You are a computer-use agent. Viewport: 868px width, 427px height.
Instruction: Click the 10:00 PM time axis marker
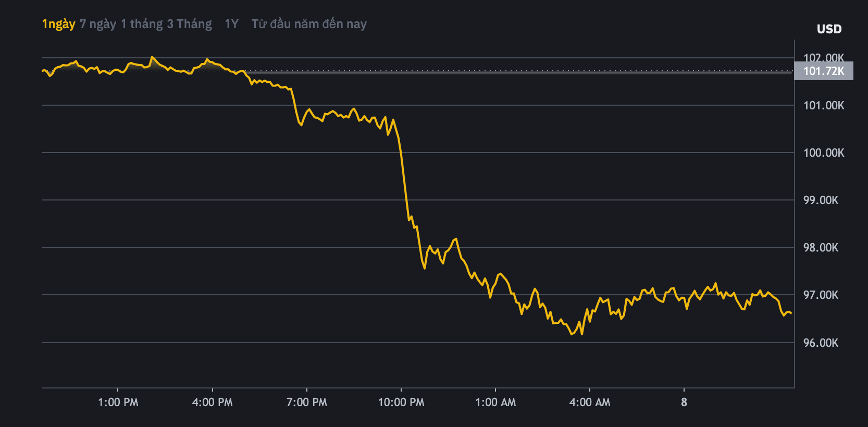click(x=401, y=402)
